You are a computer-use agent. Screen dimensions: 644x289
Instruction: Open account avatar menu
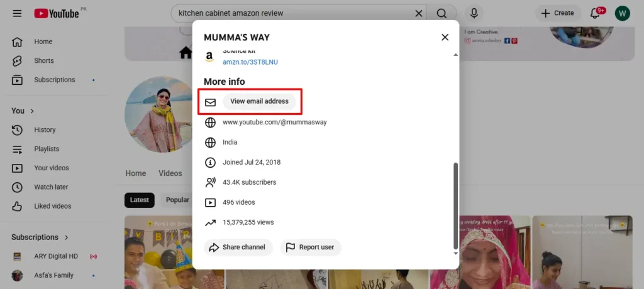[x=622, y=13]
